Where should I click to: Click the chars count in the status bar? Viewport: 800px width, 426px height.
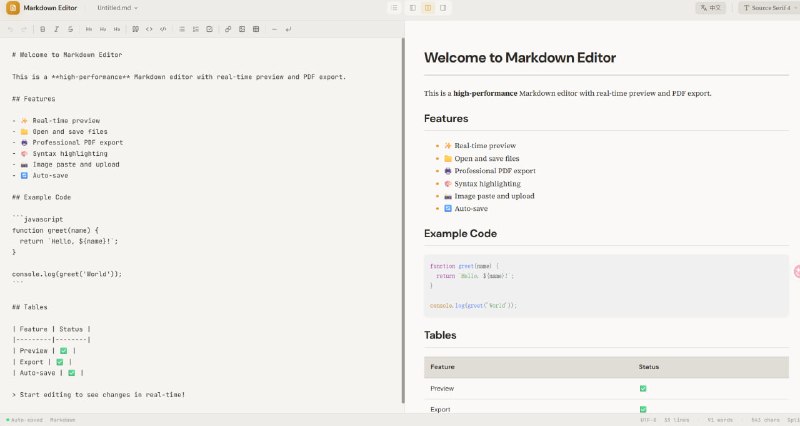click(x=765, y=420)
